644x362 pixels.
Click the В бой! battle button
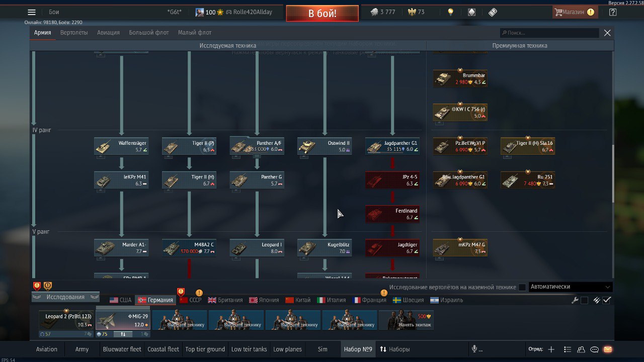coord(323,14)
